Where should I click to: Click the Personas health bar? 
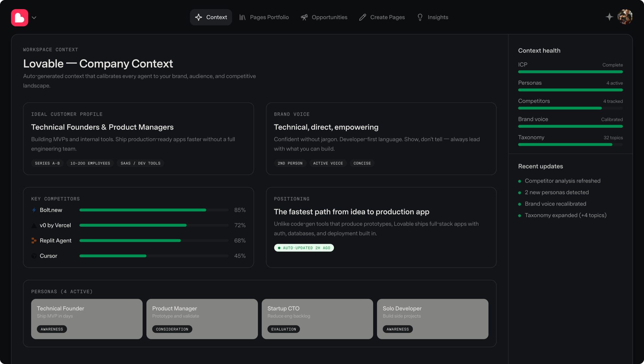pyautogui.click(x=570, y=90)
